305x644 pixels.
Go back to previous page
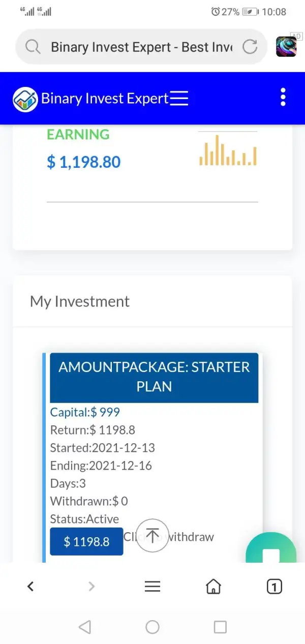30,587
